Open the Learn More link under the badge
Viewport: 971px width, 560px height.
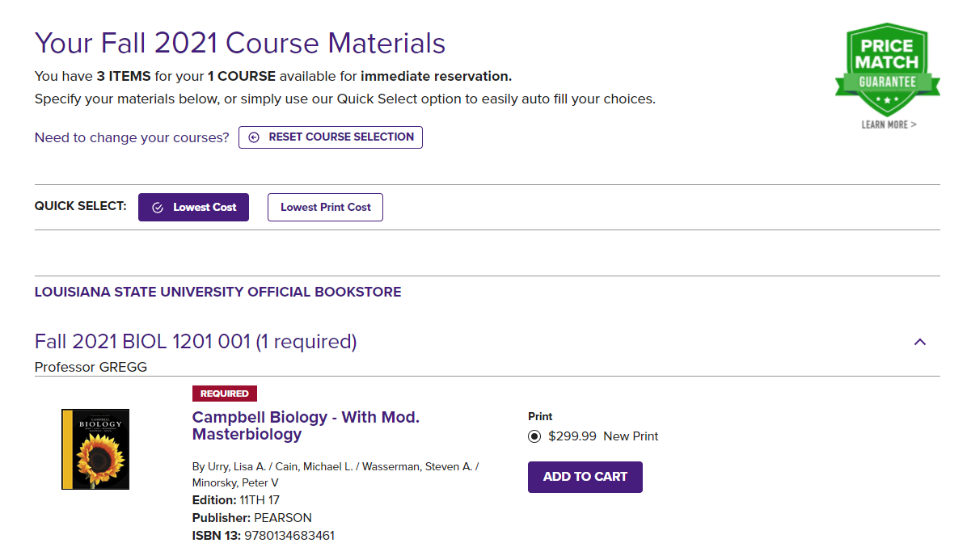(x=889, y=124)
